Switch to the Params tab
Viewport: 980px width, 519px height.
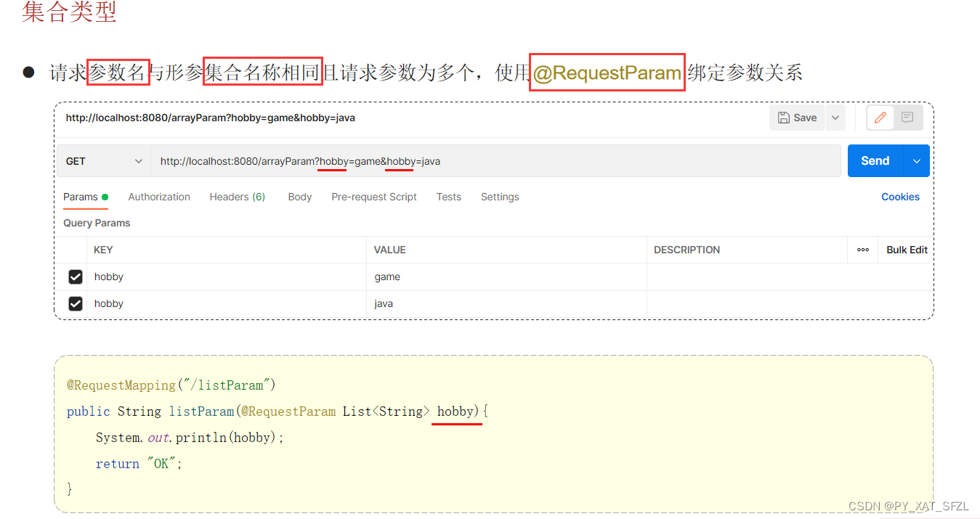[x=86, y=197]
